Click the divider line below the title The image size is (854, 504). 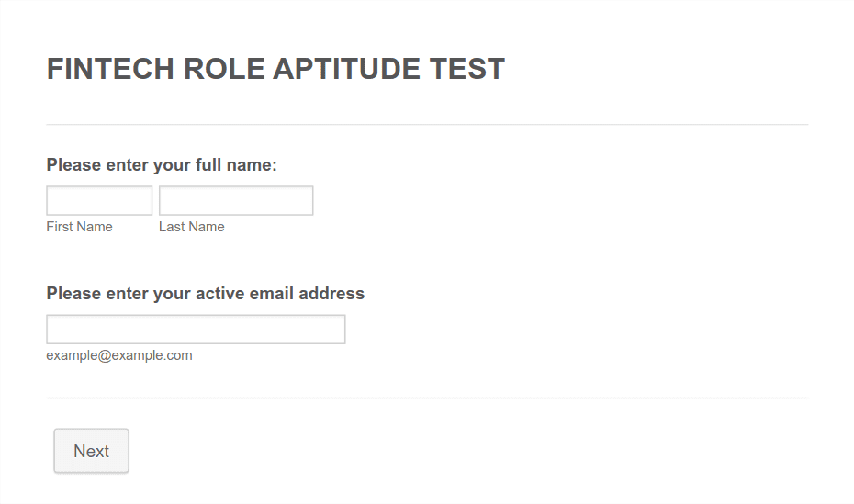point(427,124)
